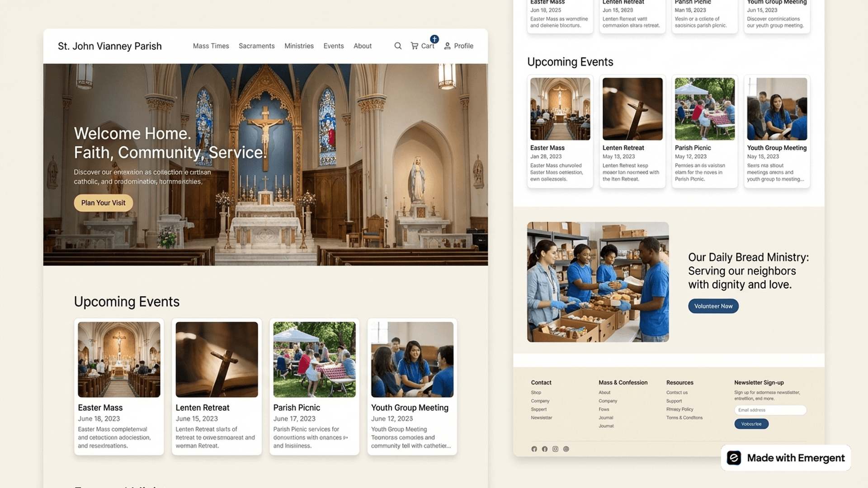
Task: Open the Easter Mass event card thumbnail
Action: 118,359
